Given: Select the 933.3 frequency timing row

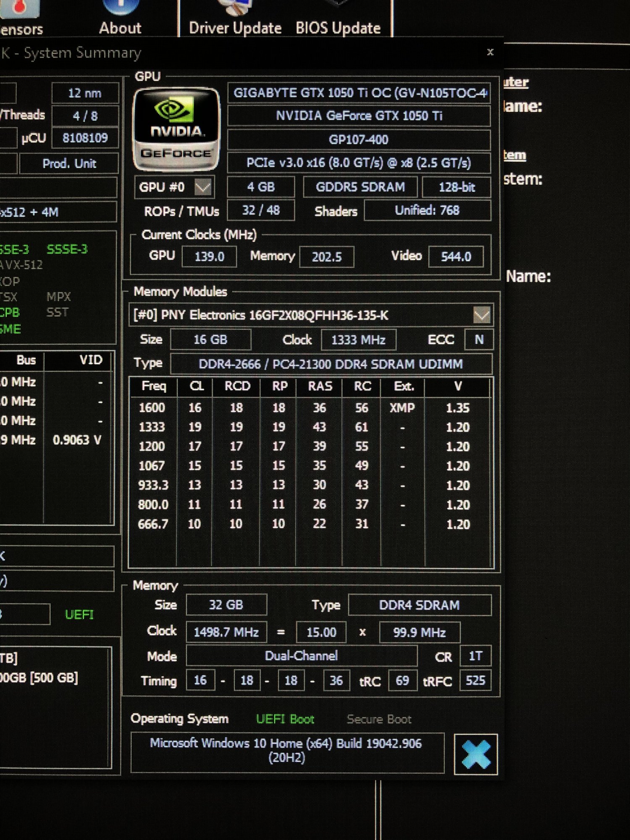Looking at the screenshot, I should pos(310,485).
